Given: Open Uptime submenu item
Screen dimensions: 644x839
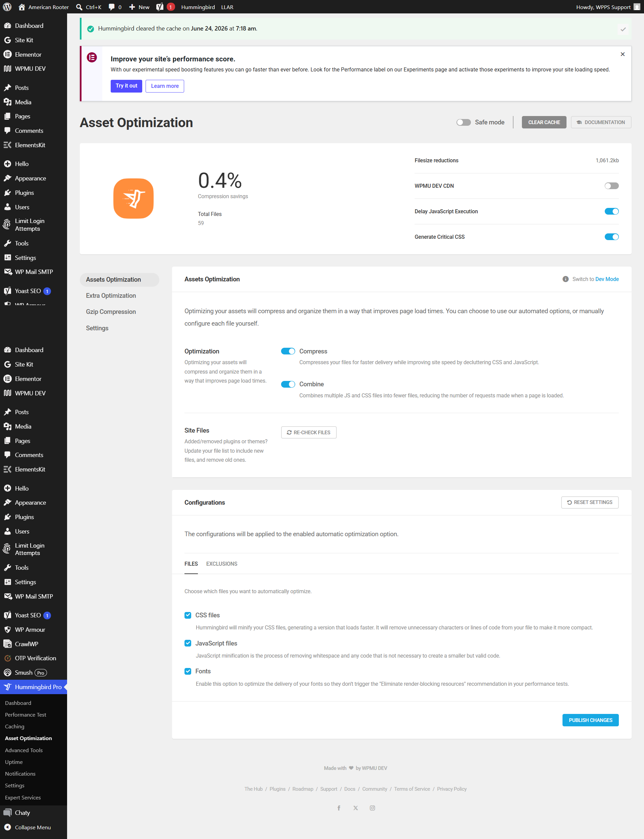Looking at the screenshot, I should click(x=14, y=762).
